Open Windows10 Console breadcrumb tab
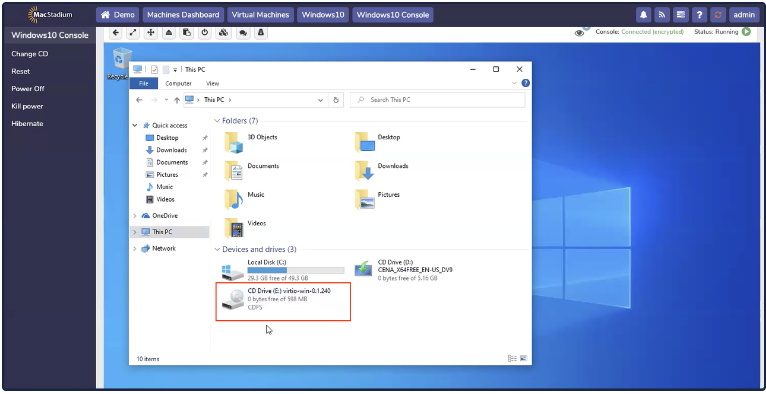766x394 pixels. pyautogui.click(x=393, y=15)
